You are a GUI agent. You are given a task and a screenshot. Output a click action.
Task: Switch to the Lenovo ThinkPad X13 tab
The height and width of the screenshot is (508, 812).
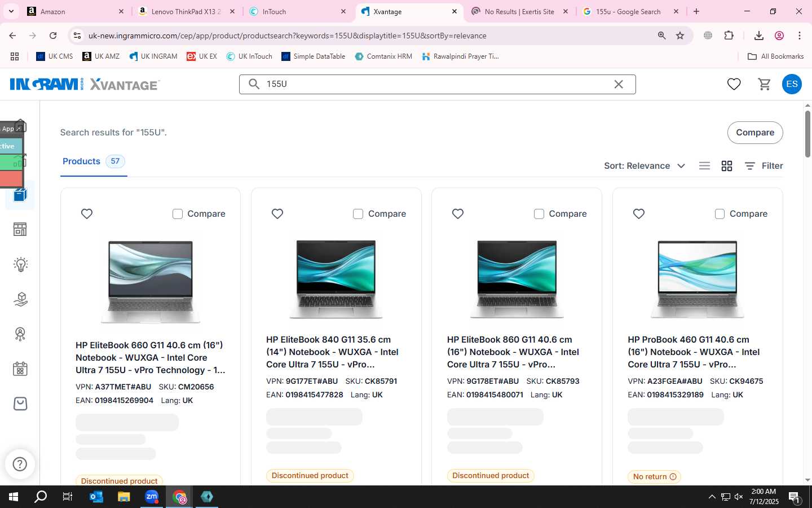click(x=186, y=11)
